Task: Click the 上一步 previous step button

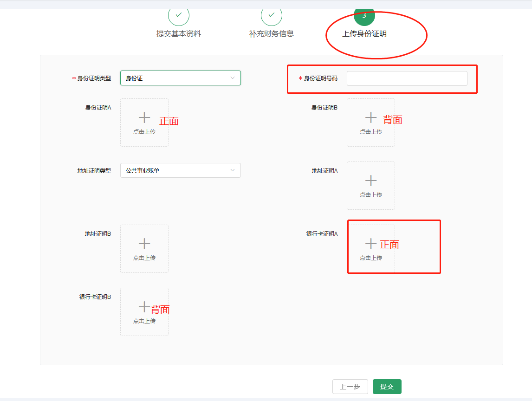Action: coord(350,386)
